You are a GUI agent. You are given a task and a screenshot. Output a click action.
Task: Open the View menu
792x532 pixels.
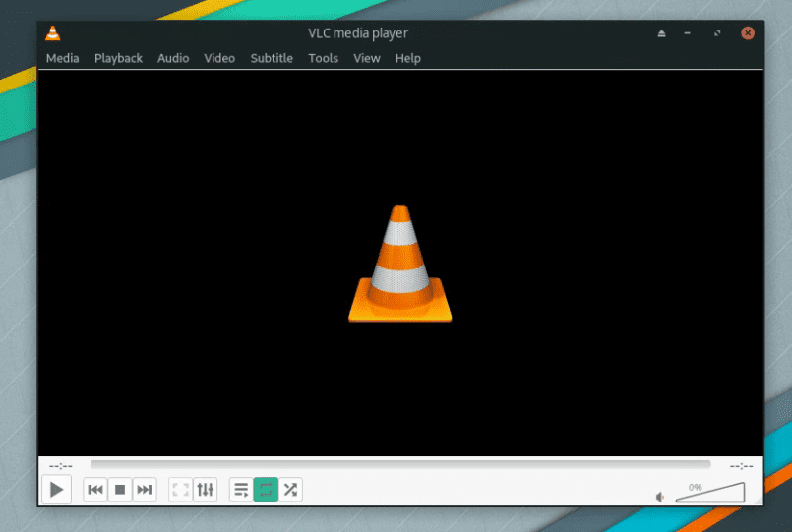click(367, 59)
